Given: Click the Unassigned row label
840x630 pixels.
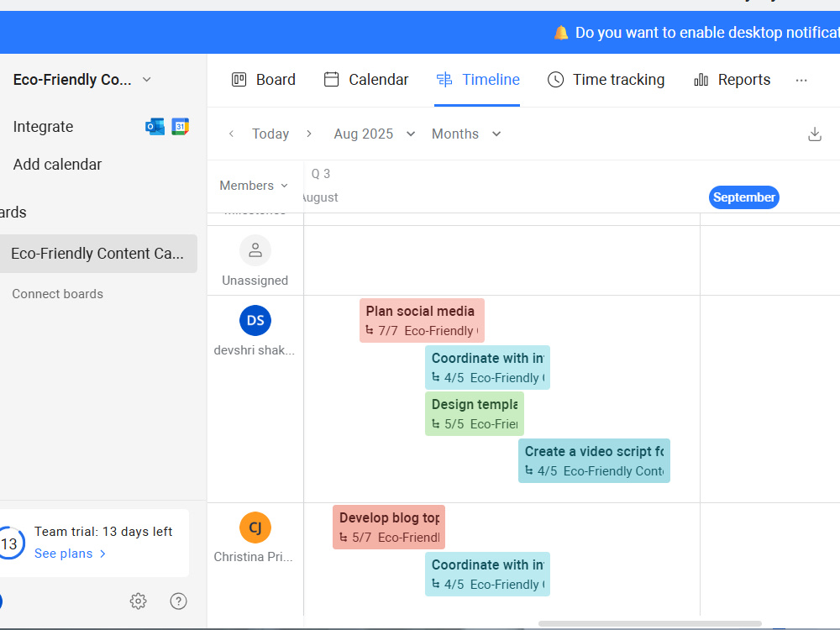Looking at the screenshot, I should click(255, 281).
